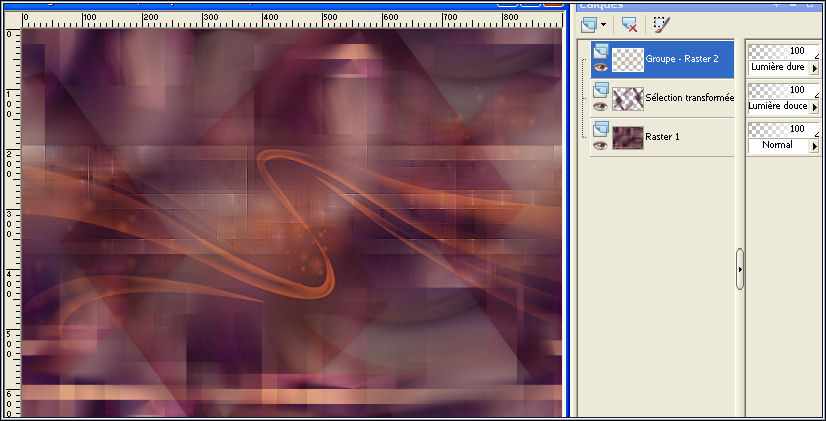Click layer type icon of Groupe - Raster 2

(x=601, y=52)
